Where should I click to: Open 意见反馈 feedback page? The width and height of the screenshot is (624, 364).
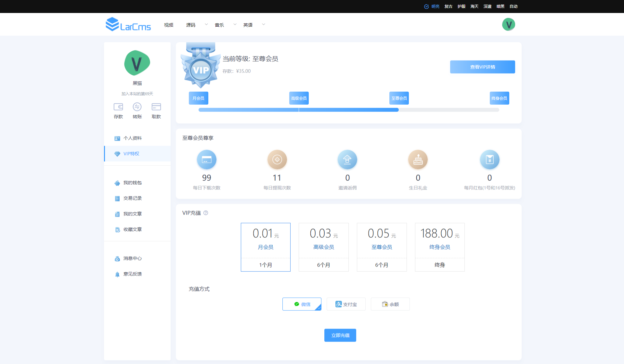pos(132,274)
